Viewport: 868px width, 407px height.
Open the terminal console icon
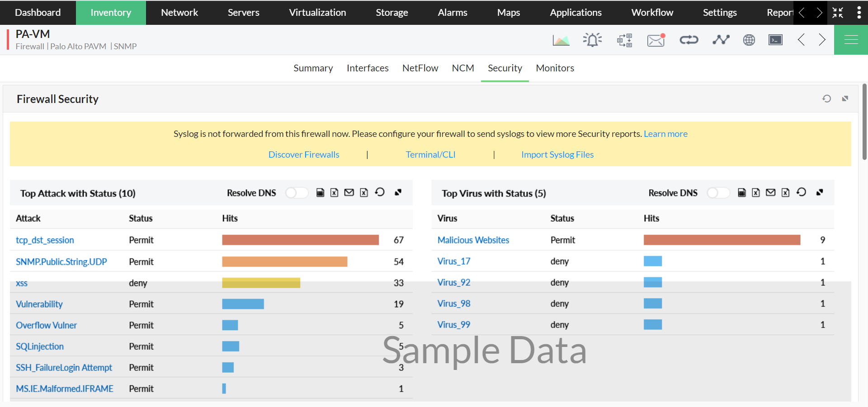click(775, 40)
